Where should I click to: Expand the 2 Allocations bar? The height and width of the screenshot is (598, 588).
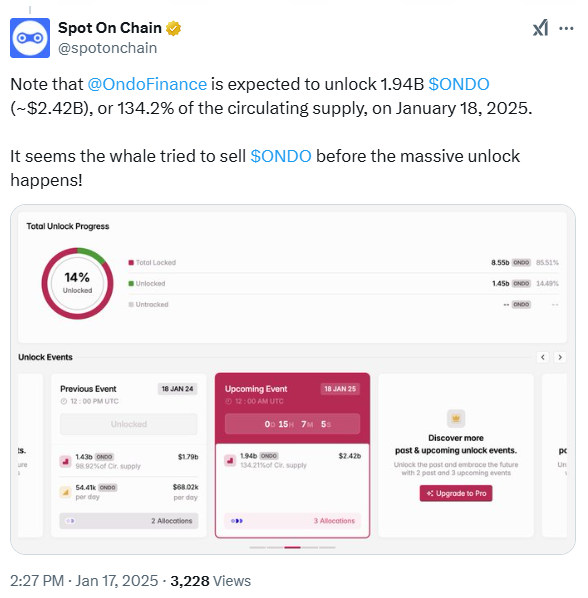coord(129,521)
